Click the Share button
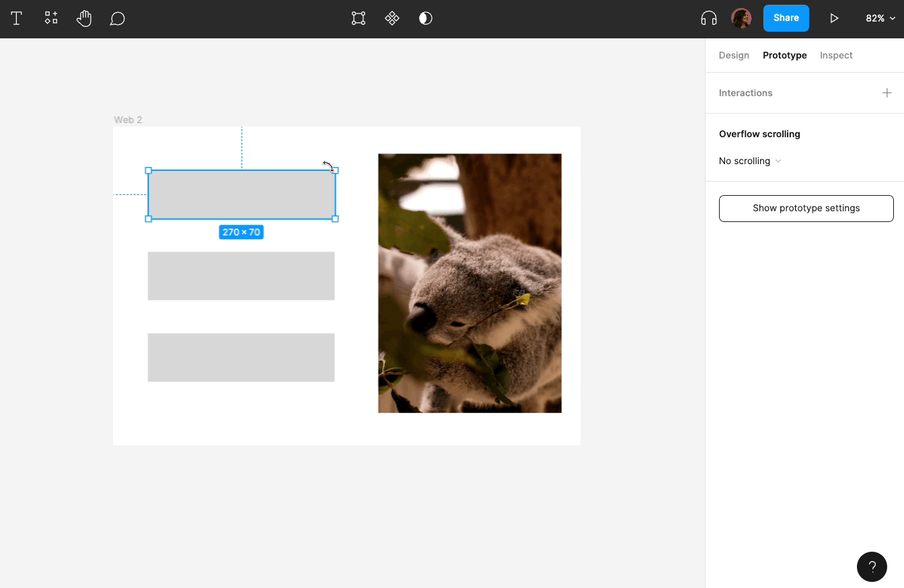 (786, 18)
